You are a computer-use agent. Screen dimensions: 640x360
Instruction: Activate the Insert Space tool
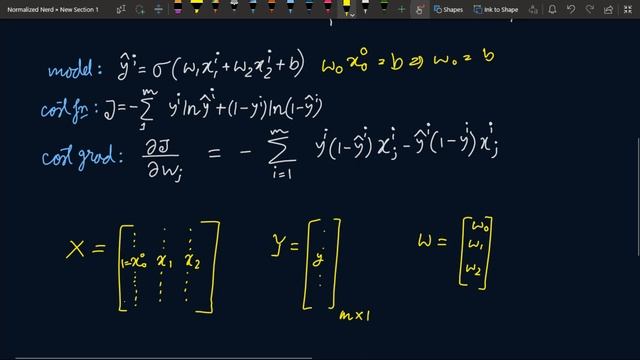click(x=159, y=9)
